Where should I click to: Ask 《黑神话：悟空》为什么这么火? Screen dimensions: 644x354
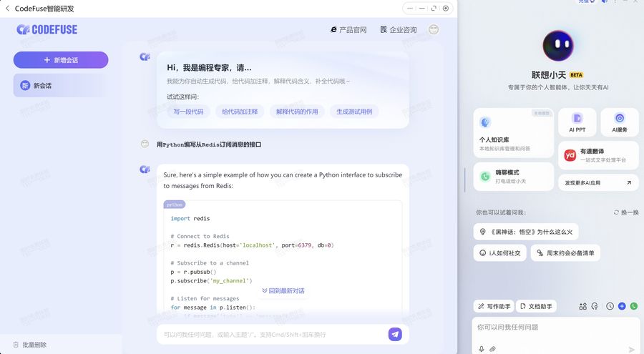pyautogui.click(x=526, y=232)
